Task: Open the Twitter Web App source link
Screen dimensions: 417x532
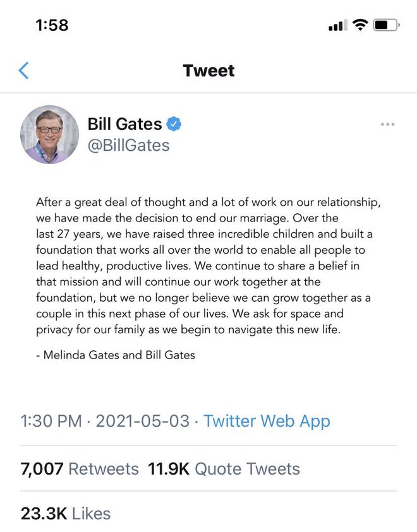Action: click(x=265, y=421)
